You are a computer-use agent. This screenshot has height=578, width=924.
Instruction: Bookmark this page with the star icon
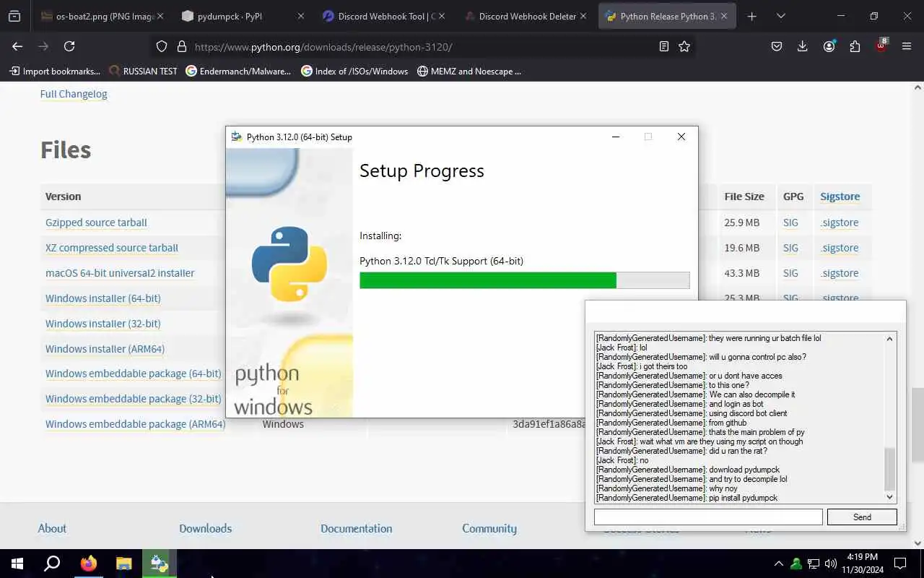[x=684, y=46]
